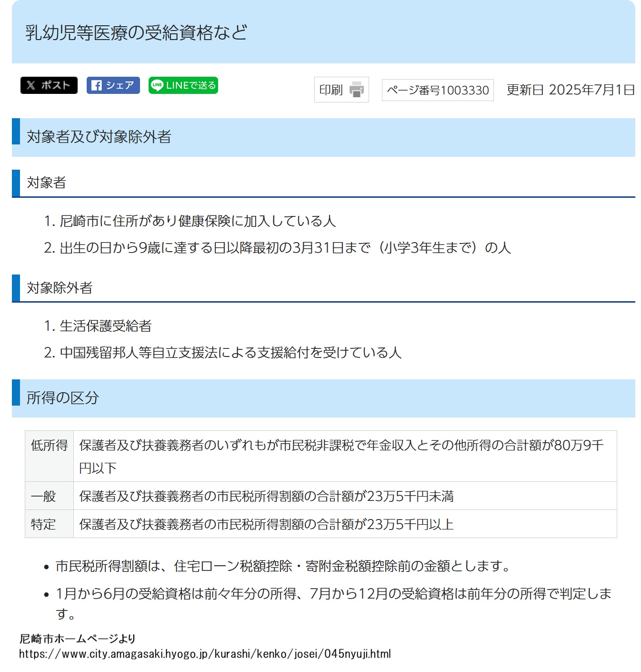Viewport: 641px width, 672px height.
Task: Click the 対象者及び対象除外者 section heading
Action: pos(99,137)
